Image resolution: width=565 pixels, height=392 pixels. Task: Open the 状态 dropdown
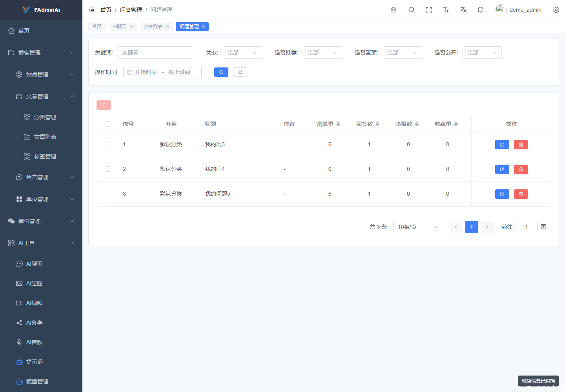click(x=242, y=53)
